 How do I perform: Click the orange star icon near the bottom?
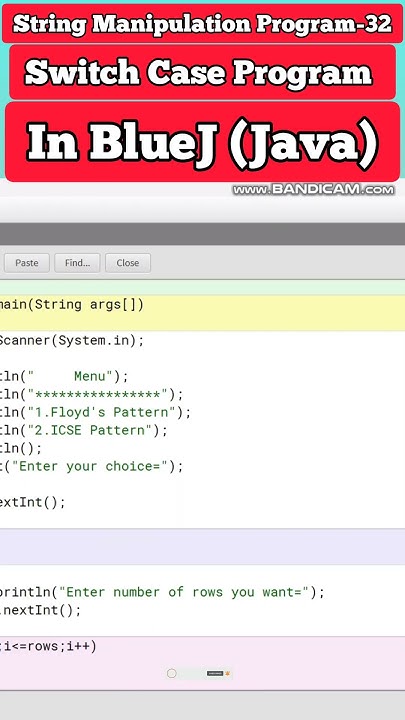pos(227,674)
